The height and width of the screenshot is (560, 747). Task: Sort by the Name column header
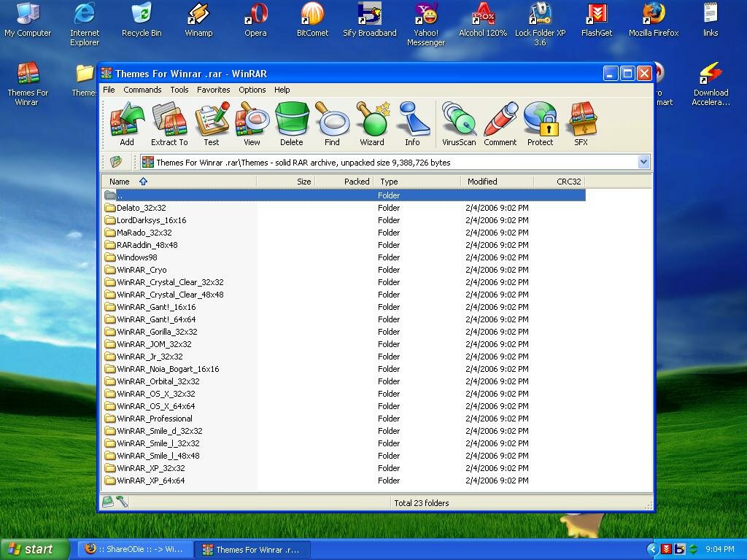pos(179,182)
